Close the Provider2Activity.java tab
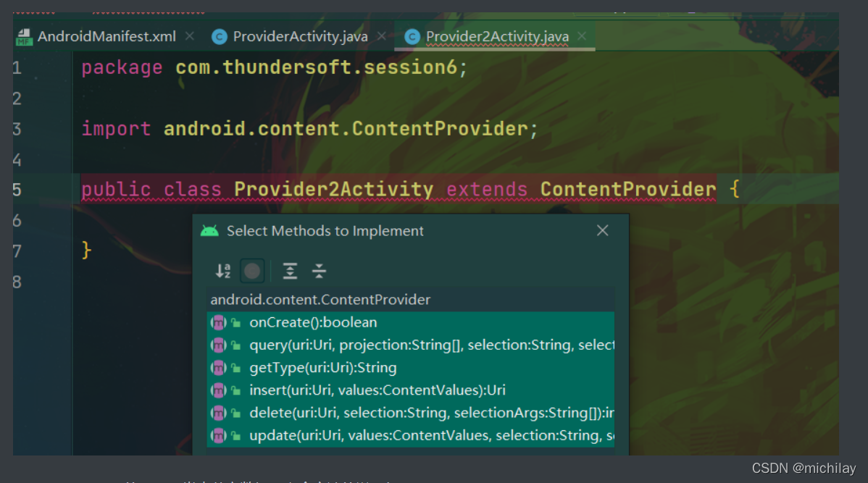This screenshot has width=868, height=483. click(582, 36)
